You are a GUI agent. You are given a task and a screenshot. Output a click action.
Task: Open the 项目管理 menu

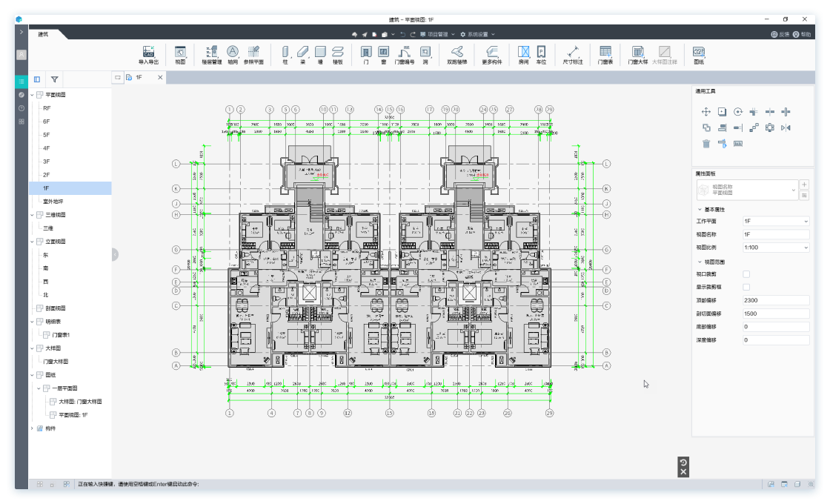click(x=437, y=34)
